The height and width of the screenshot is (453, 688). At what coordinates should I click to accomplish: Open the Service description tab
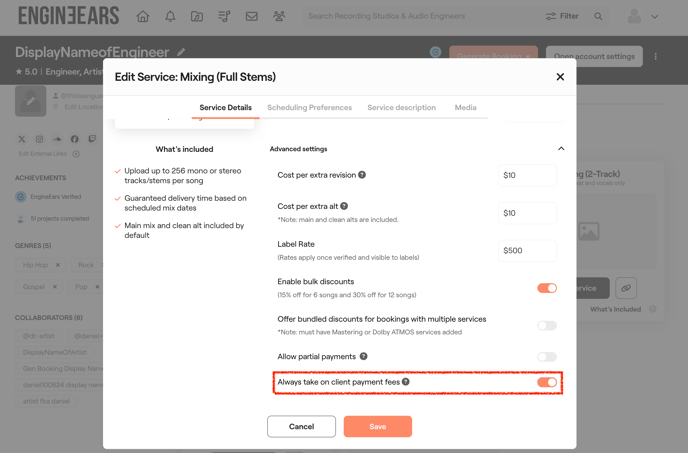[x=401, y=107]
